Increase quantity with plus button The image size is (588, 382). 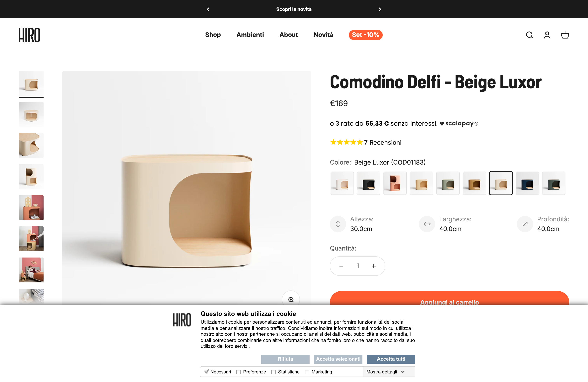(x=374, y=266)
